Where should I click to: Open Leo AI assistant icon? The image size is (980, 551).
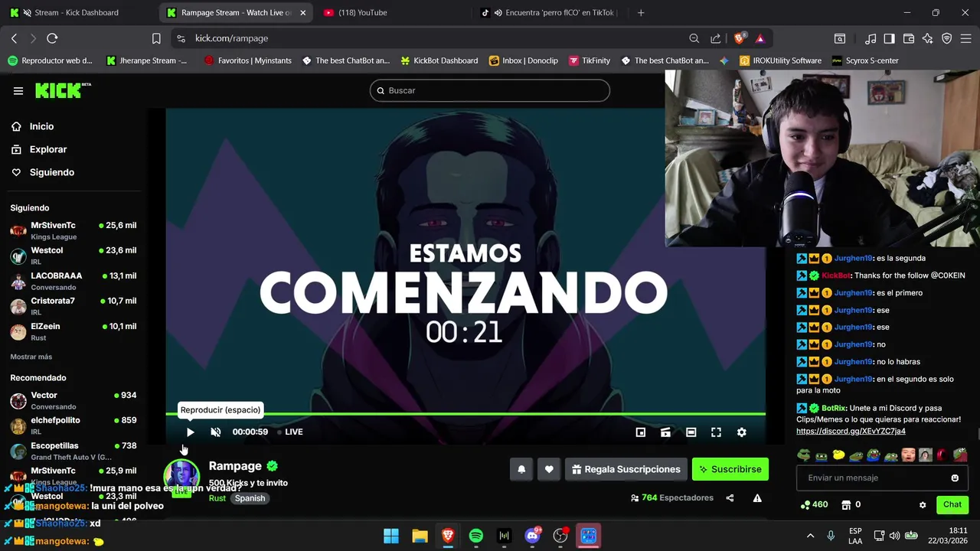click(x=928, y=38)
